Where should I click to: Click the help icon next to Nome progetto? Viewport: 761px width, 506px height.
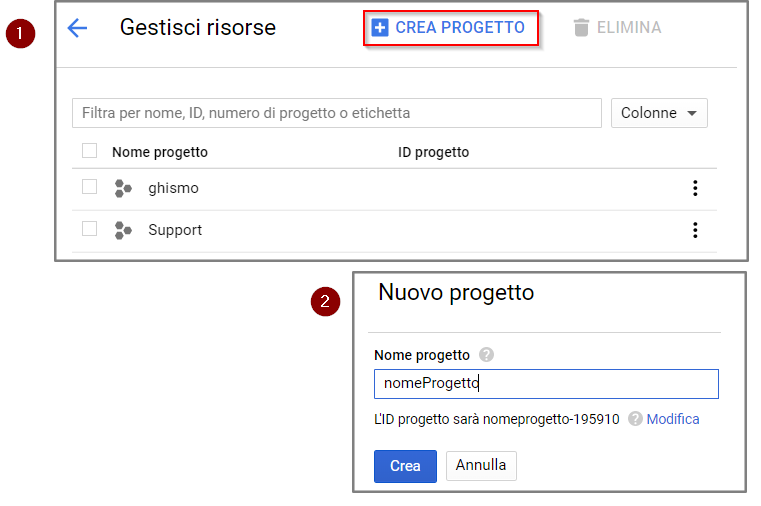486,355
